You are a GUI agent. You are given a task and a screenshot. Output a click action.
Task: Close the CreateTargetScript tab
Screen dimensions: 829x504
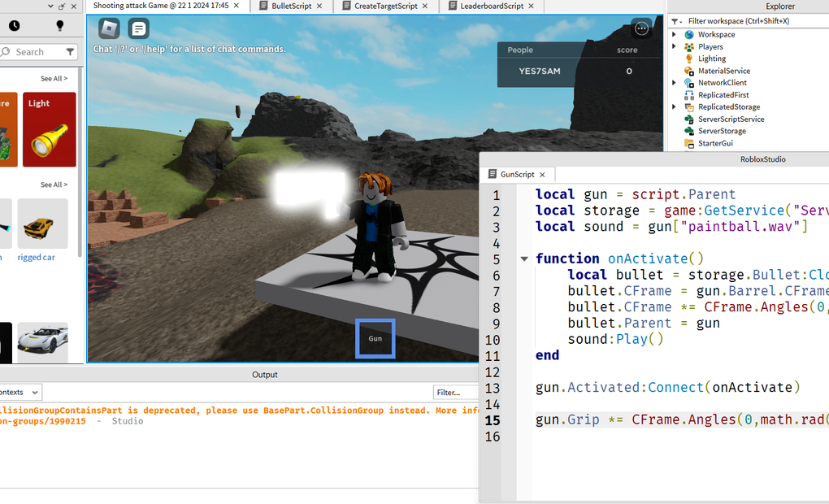coord(425,6)
